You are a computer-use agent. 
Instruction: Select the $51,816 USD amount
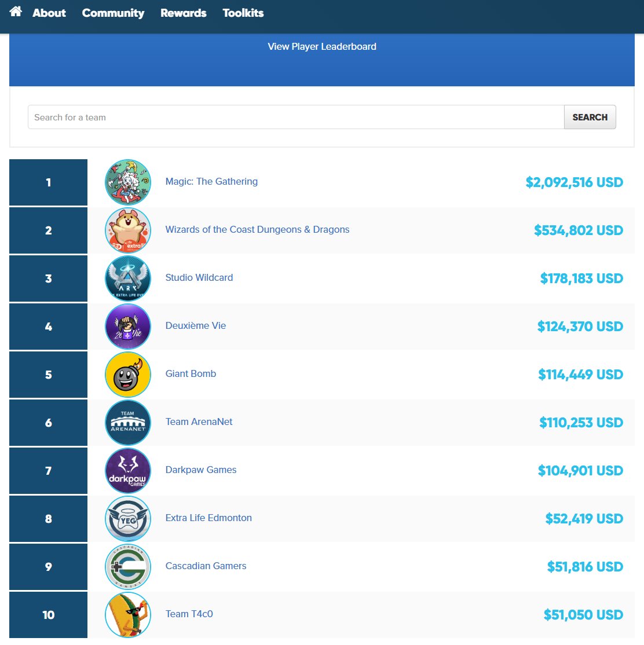[585, 567]
